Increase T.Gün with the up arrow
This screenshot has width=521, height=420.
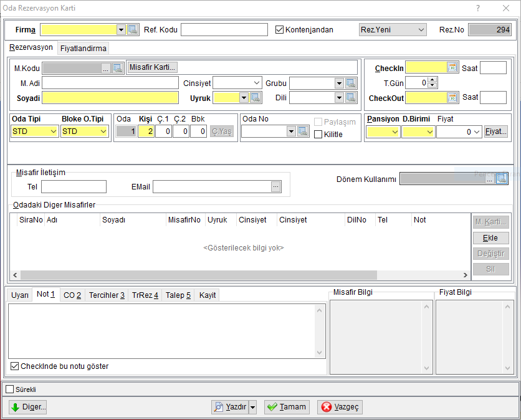[432, 80]
